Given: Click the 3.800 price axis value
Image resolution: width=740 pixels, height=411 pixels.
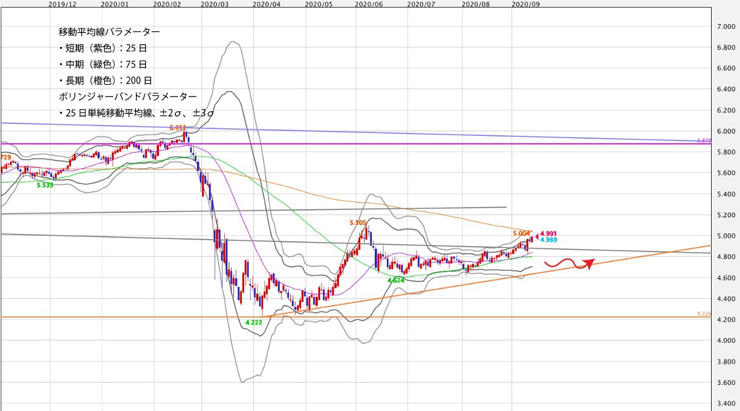Looking at the screenshot, I should click(x=726, y=361).
